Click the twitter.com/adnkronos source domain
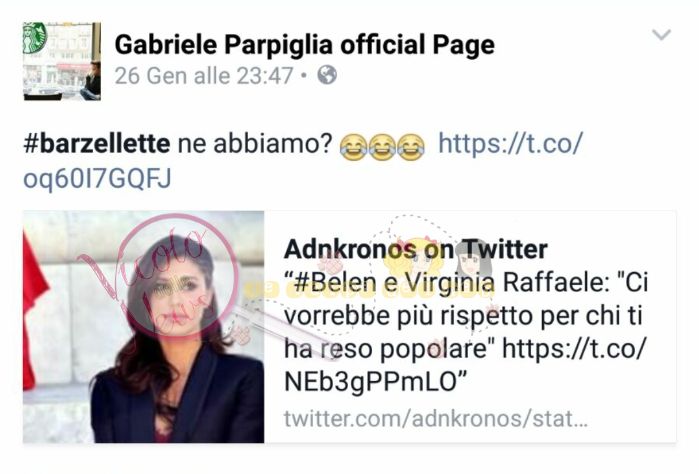The image size is (699, 474). click(x=436, y=418)
